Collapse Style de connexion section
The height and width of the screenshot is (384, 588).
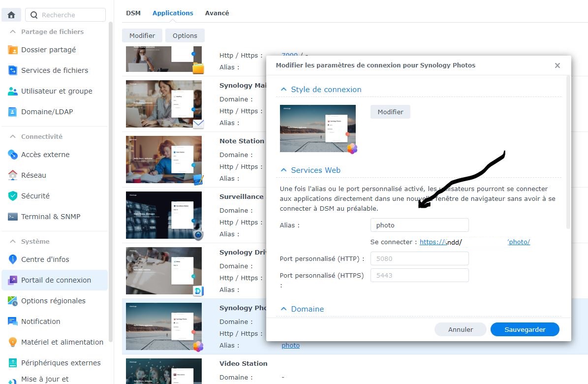283,89
